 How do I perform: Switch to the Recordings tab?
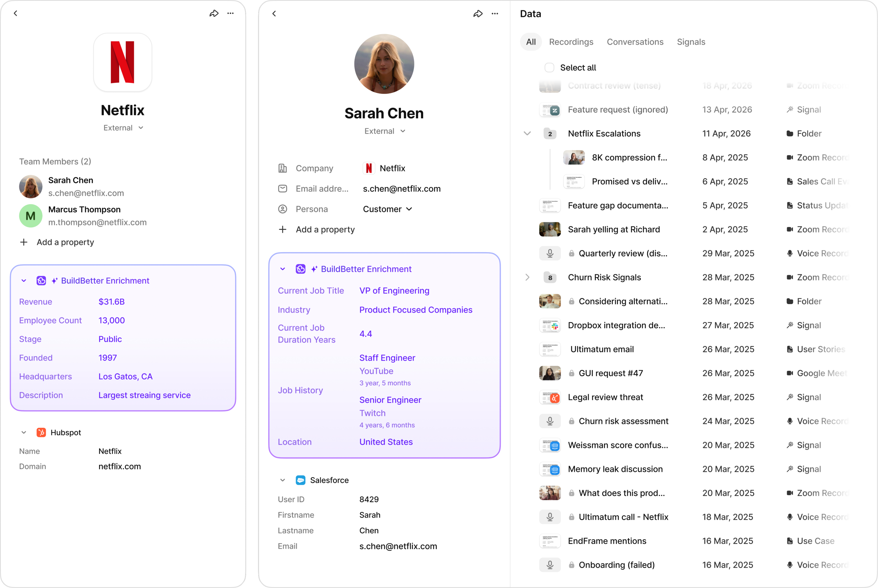click(571, 42)
